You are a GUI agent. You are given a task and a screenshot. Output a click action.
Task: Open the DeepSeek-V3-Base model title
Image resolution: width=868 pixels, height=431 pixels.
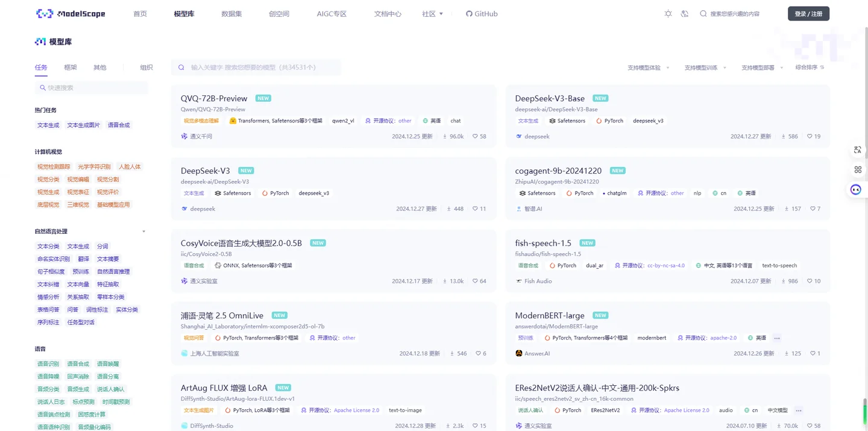pos(550,98)
